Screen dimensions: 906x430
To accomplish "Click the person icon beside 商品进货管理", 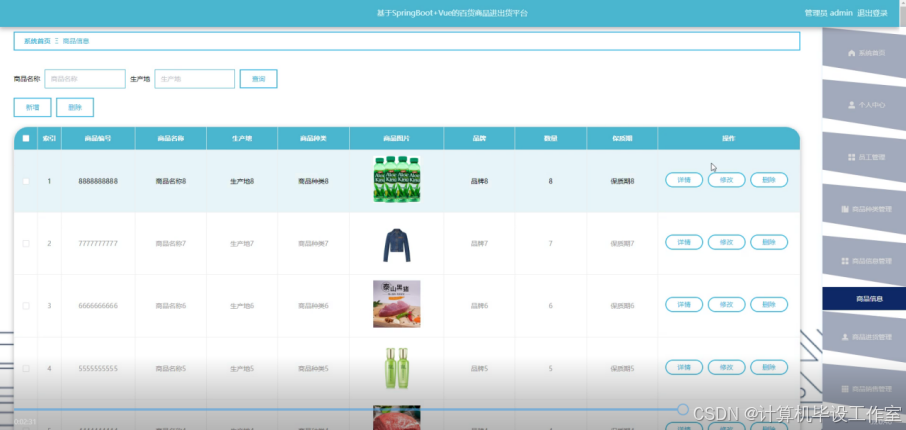I will click(845, 337).
